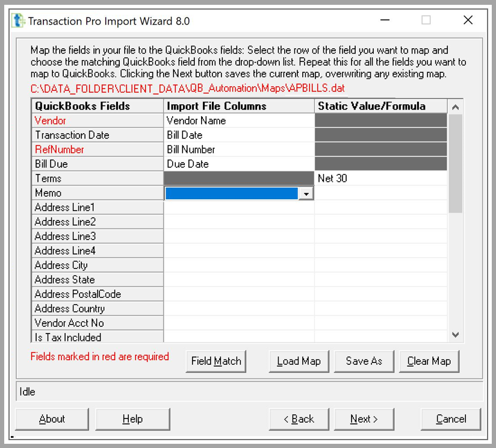
Task: Select the RefNumber field row
Action: [x=98, y=149]
